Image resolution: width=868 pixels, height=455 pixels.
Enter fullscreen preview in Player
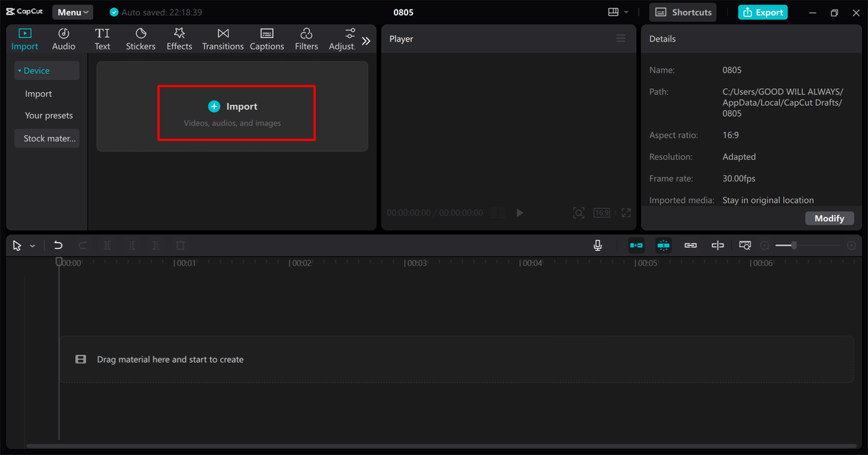(626, 213)
